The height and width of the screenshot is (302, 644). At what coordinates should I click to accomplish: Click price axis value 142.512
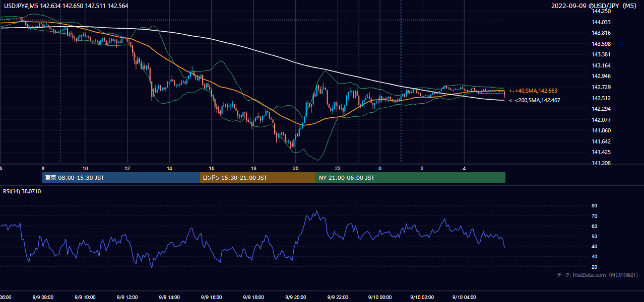(601, 98)
